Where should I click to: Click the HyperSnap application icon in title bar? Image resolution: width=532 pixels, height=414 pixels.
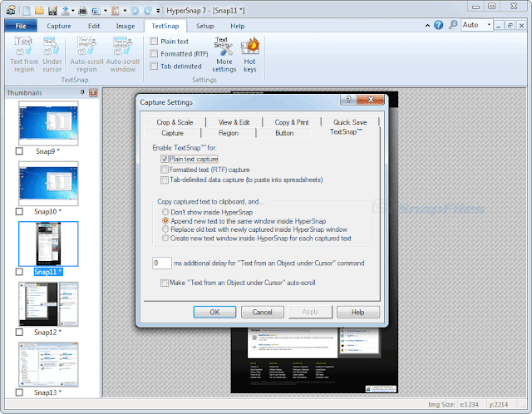[x=11, y=11]
